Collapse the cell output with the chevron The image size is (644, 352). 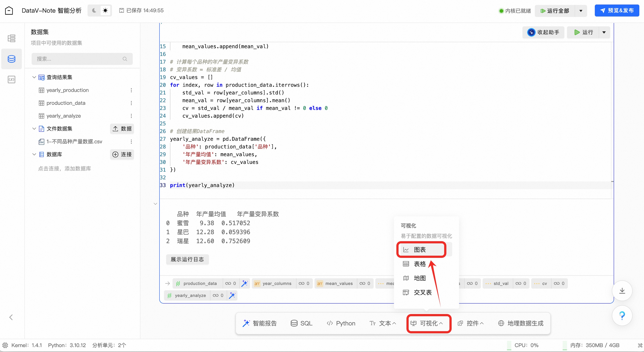click(155, 204)
